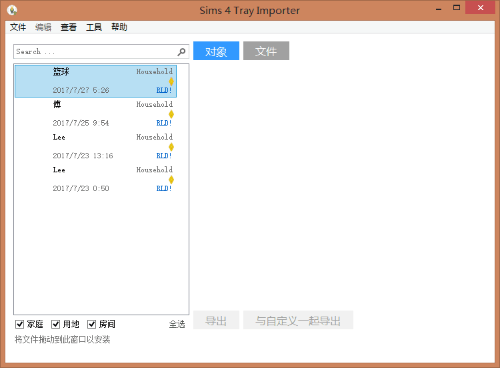Open the 查看 menu
The height and width of the screenshot is (368, 500).
point(69,27)
